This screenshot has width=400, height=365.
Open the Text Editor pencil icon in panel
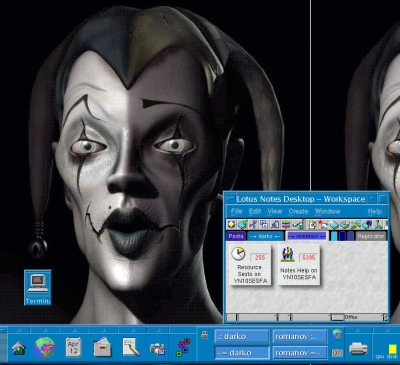click(x=131, y=347)
